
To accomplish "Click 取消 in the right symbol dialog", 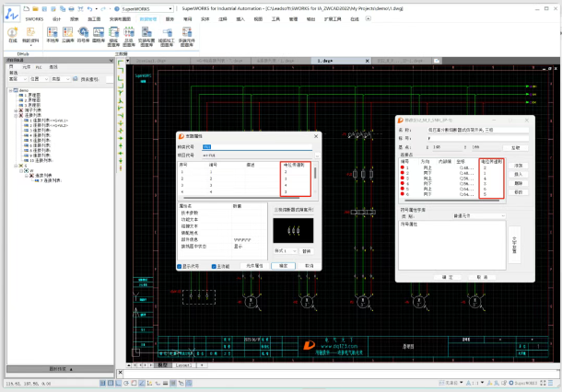I will [482, 277].
